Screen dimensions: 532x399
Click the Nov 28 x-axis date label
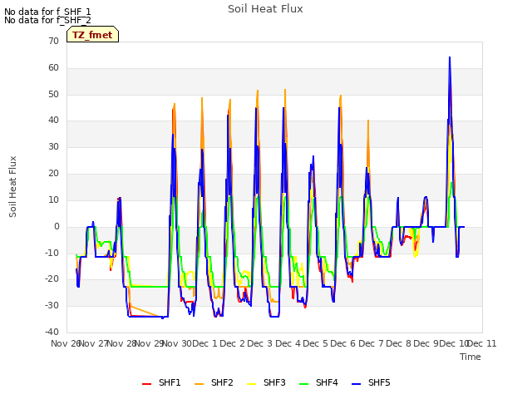[121, 343]
